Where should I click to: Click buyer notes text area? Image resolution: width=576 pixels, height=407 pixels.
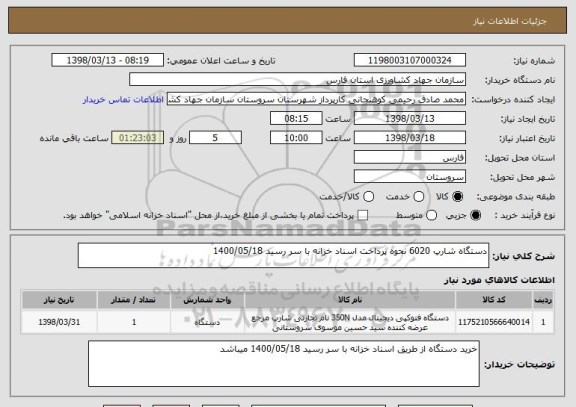pyautogui.click(x=284, y=364)
